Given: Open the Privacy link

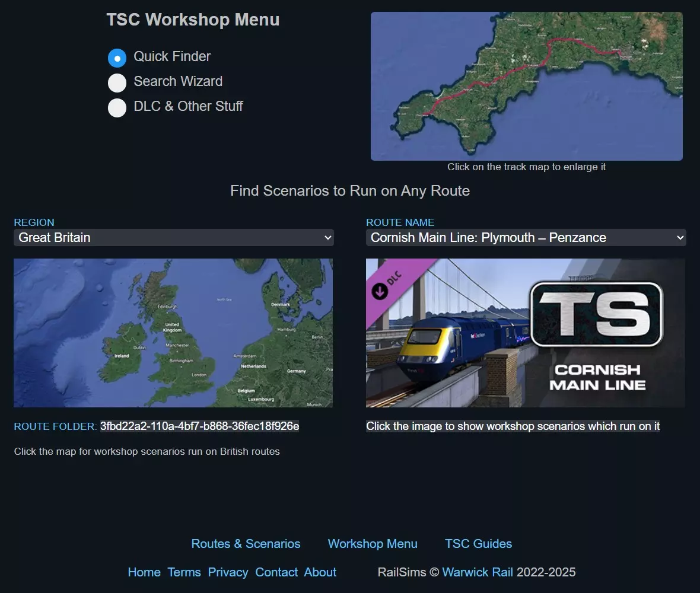Looking at the screenshot, I should point(228,572).
